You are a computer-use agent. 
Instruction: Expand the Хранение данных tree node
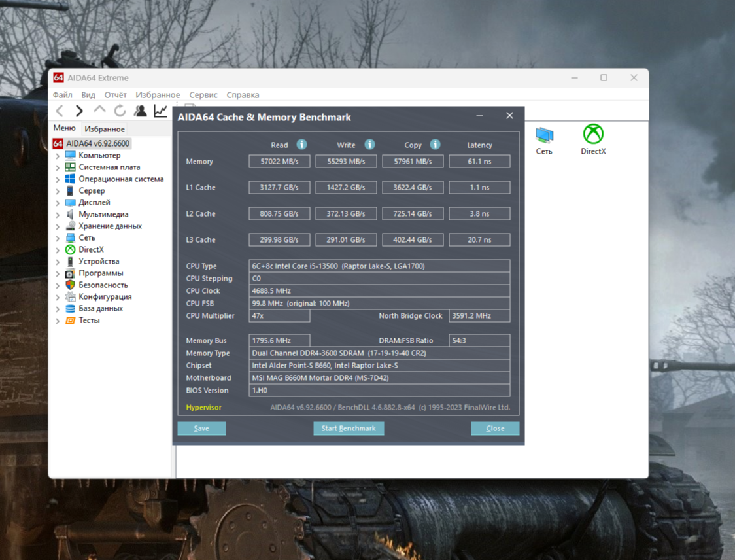click(x=58, y=226)
